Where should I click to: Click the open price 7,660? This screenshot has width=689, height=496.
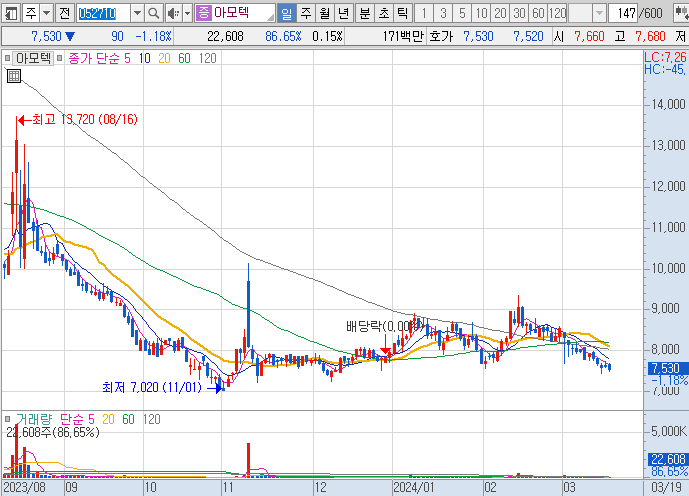point(589,36)
